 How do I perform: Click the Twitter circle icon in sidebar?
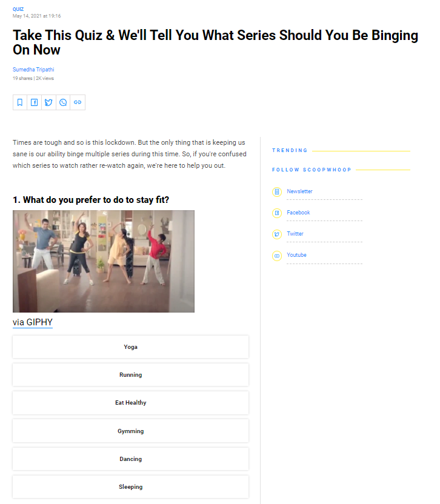pos(277,234)
